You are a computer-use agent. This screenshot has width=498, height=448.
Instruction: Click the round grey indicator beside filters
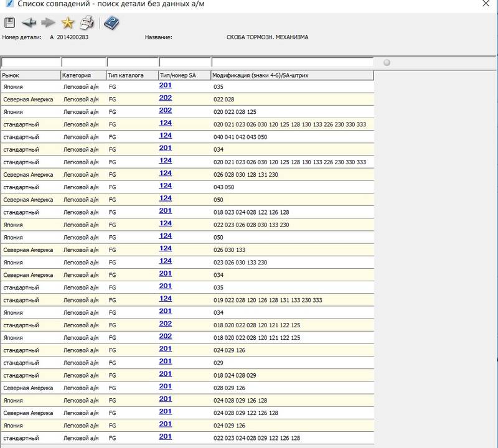point(387,62)
